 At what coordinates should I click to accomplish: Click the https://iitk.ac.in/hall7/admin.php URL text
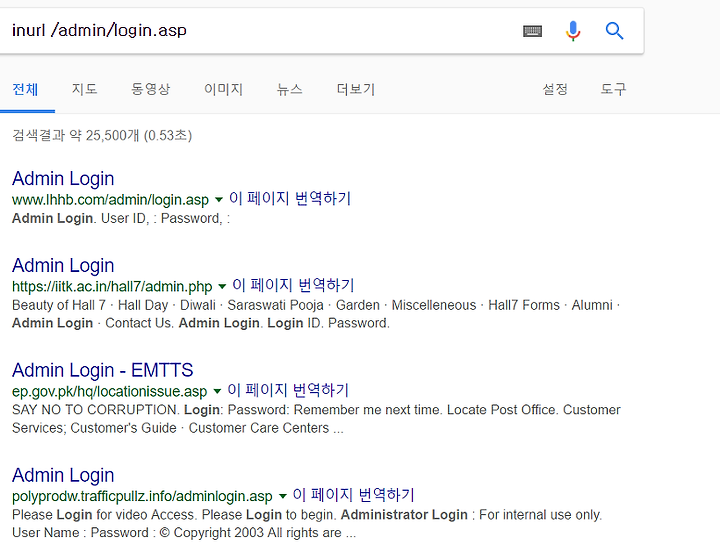(x=112, y=287)
